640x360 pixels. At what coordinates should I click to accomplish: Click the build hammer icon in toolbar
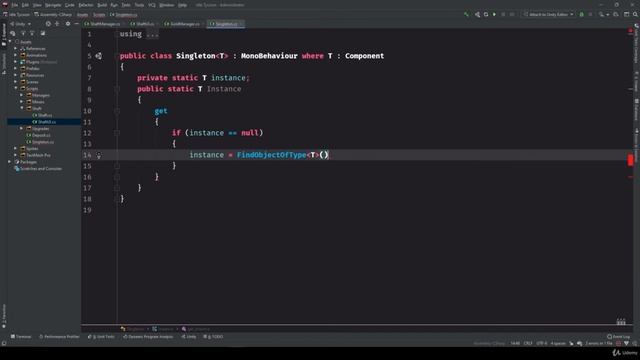(x=467, y=14)
